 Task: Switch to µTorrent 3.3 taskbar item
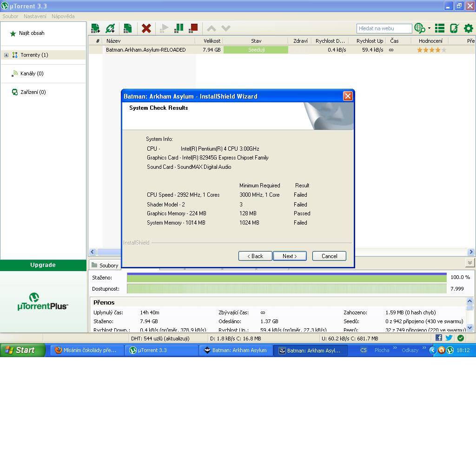[161, 350]
